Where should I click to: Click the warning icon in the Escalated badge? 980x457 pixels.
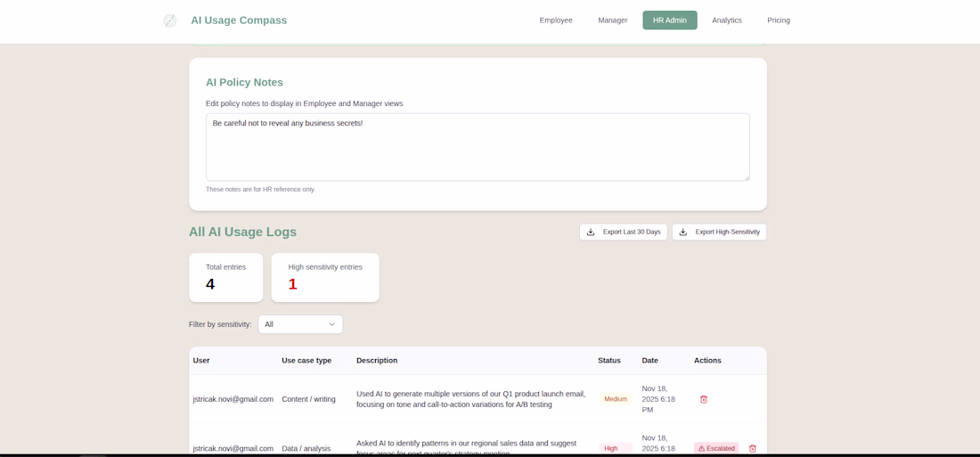coord(701,448)
